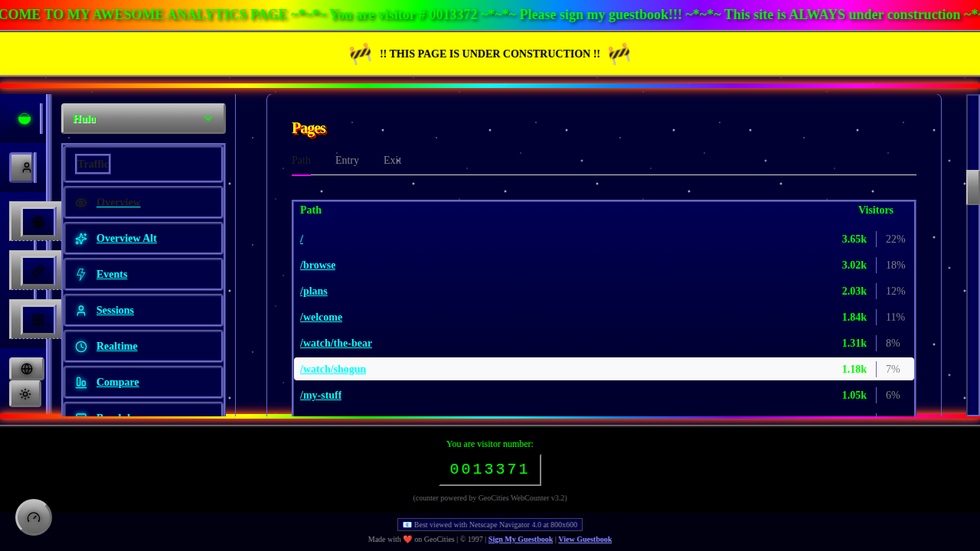Open the Hulu site selector dropdown
The image size is (980, 551).
click(x=143, y=119)
